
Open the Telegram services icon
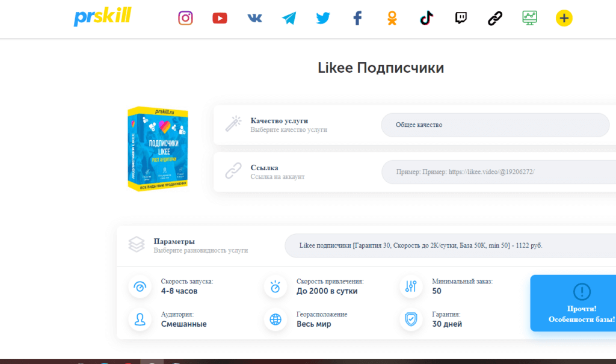point(289,19)
